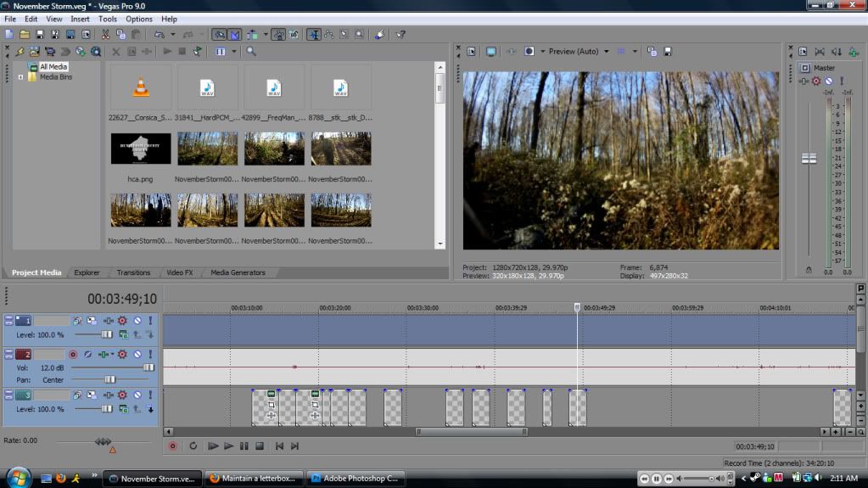Screen dimensions: 868x488
Task: Toggle loop playback button
Action: click(x=193, y=446)
